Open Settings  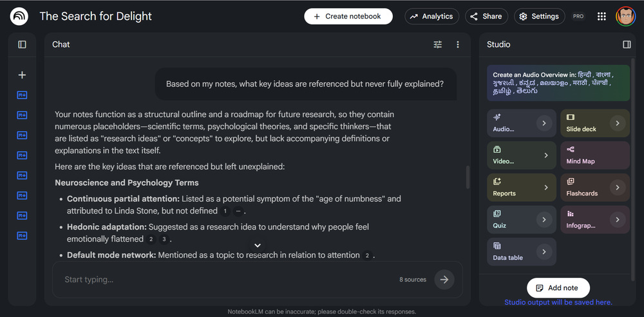pos(539,17)
